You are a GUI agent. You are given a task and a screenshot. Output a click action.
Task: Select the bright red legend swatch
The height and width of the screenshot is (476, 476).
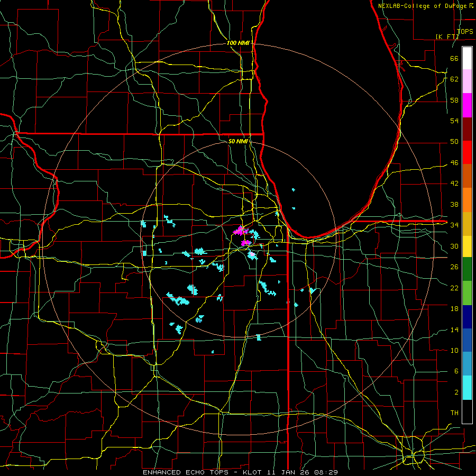click(x=467, y=152)
